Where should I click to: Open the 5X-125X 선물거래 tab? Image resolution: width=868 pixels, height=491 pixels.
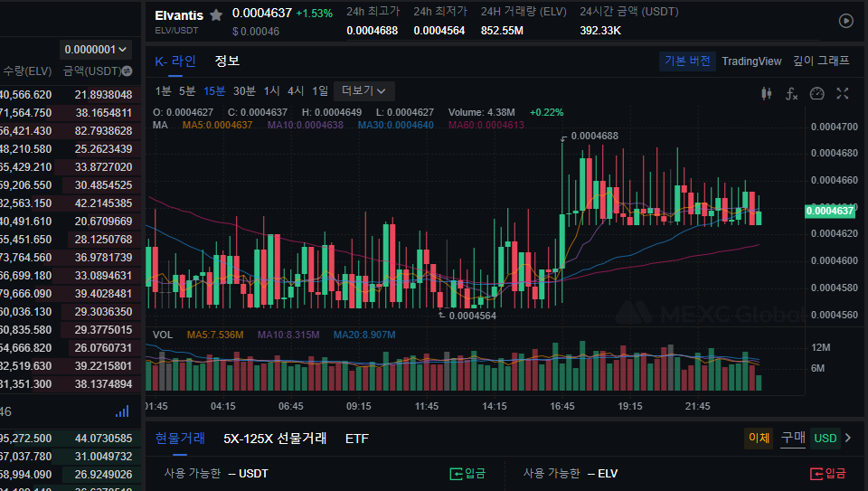point(275,439)
